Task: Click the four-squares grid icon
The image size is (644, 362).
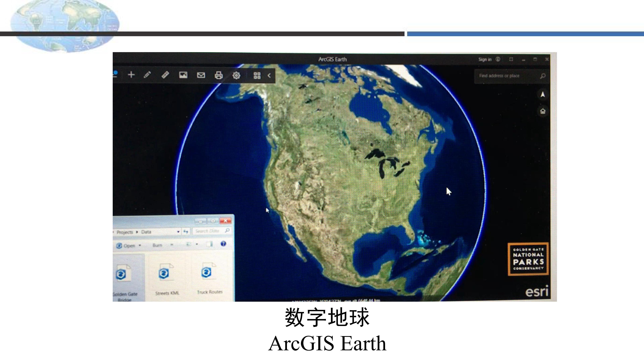Action: click(x=257, y=75)
